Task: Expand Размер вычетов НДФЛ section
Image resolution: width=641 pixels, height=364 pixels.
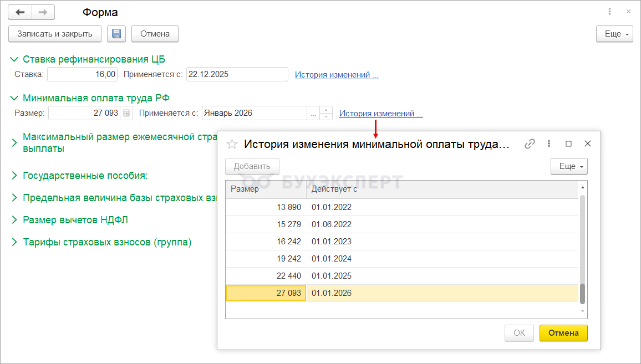Action: coord(14,220)
